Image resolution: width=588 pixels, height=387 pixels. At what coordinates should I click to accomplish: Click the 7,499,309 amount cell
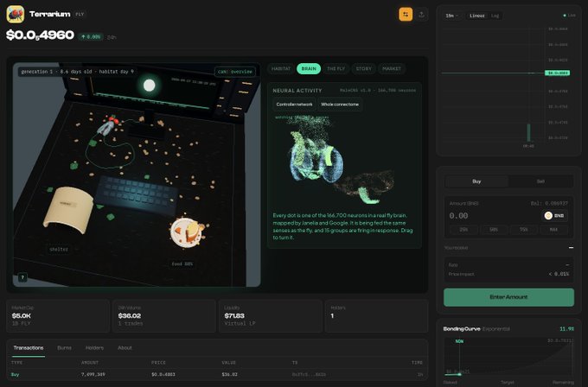(93, 374)
